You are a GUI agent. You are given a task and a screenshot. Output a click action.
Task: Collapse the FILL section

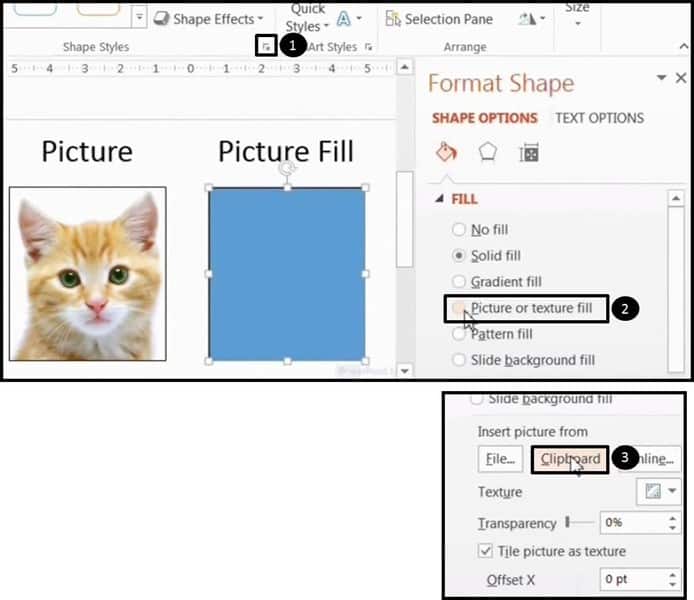point(439,199)
